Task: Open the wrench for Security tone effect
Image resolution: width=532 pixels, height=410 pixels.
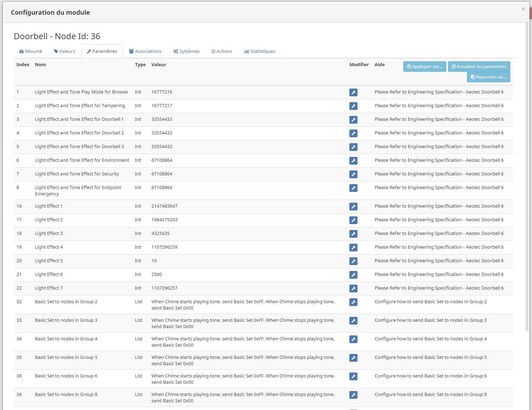Action: pos(353,174)
